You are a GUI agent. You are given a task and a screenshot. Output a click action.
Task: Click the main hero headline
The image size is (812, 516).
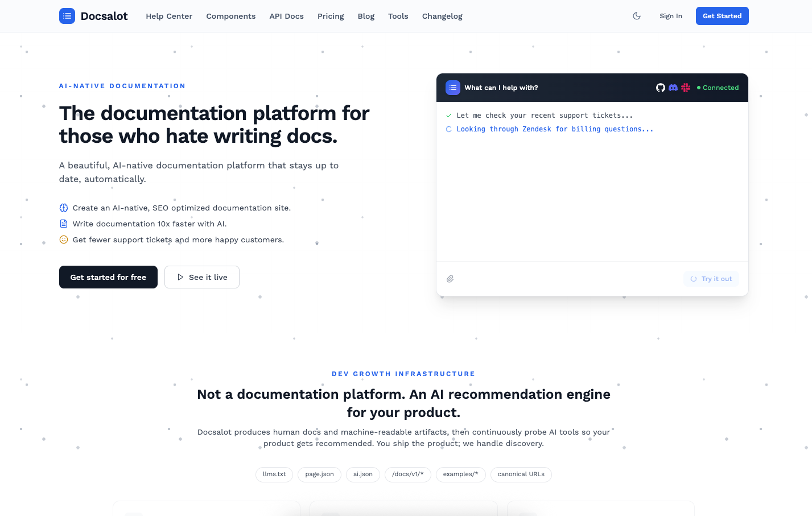215,125
